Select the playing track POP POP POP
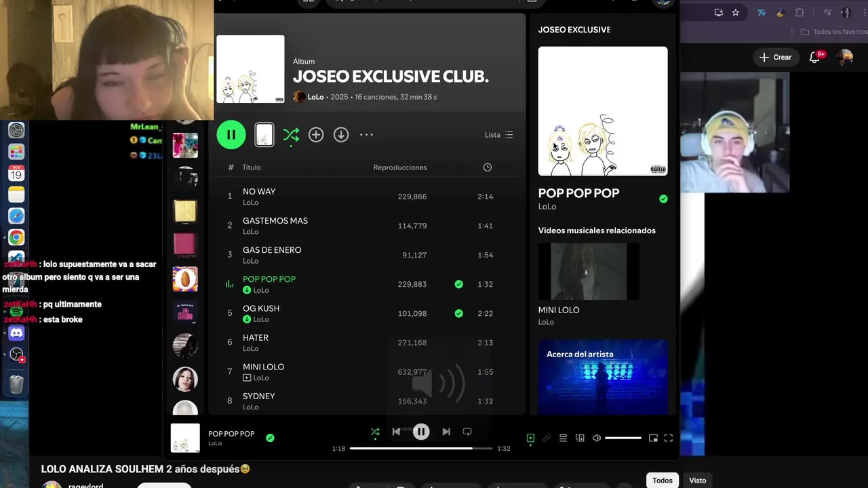 pyautogui.click(x=367, y=284)
